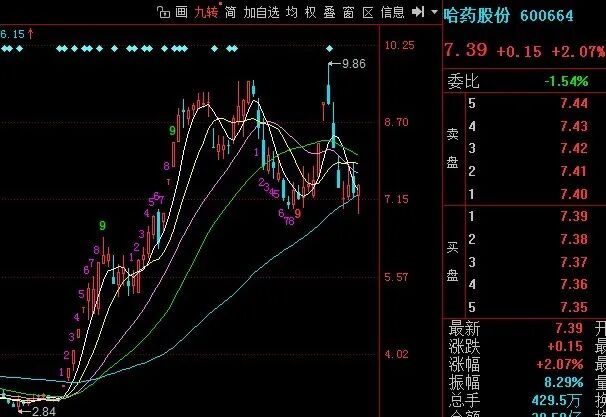The height and width of the screenshot is (417, 606).
Task: Click the 10.25 price axis label
Action: [399, 45]
